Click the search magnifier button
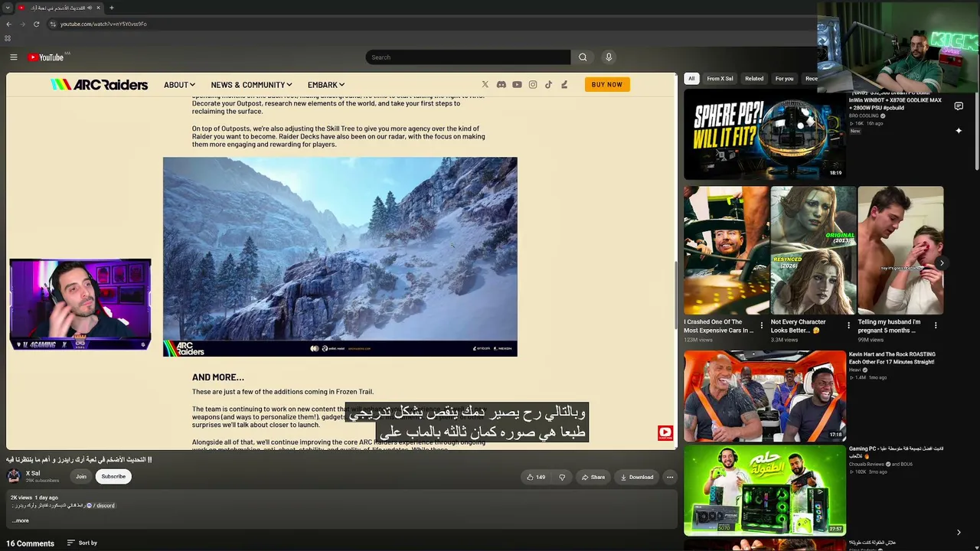The width and height of the screenshot is (980, 551). point(583,57)
